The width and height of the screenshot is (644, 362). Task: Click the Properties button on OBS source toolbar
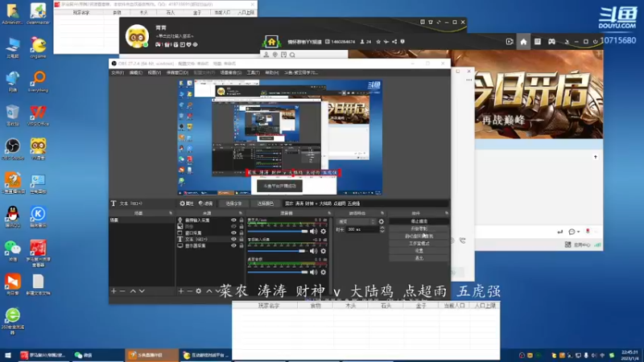click(x=187, y=204)
